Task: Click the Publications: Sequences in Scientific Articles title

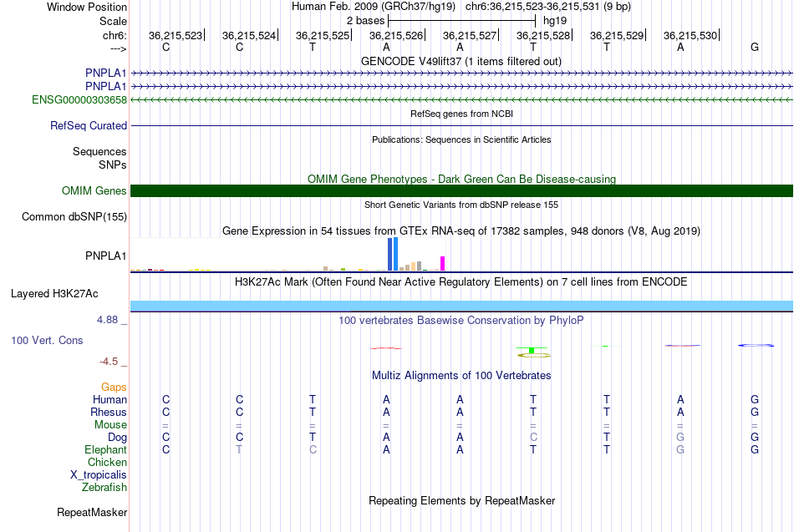Action: pyautogui.click(x=461, y=139)
